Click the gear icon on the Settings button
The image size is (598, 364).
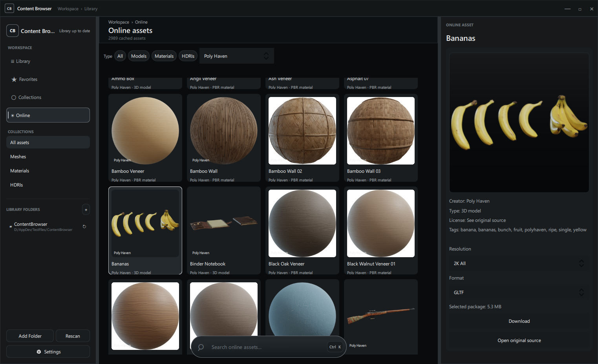click(39, 352)
